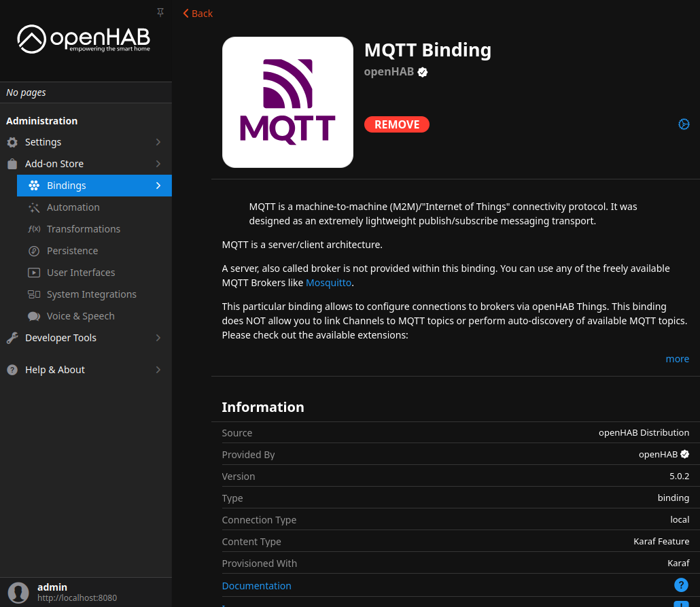Go back using the Back link

198,14
